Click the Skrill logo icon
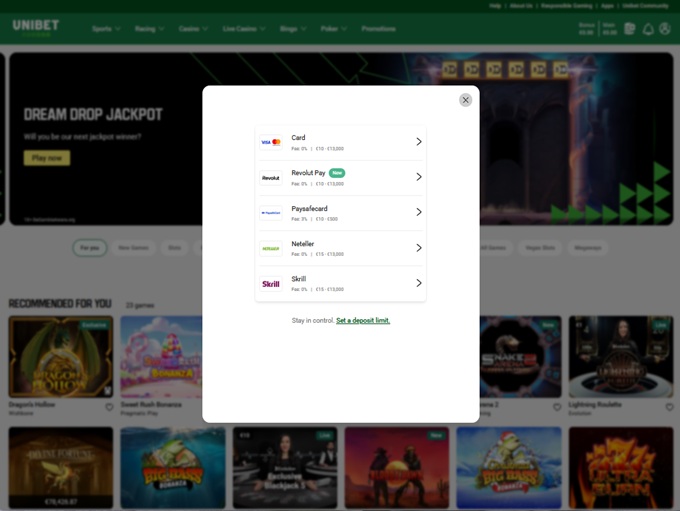The height and width of the screenshot is (511, 680). click(x=271, y=284)
